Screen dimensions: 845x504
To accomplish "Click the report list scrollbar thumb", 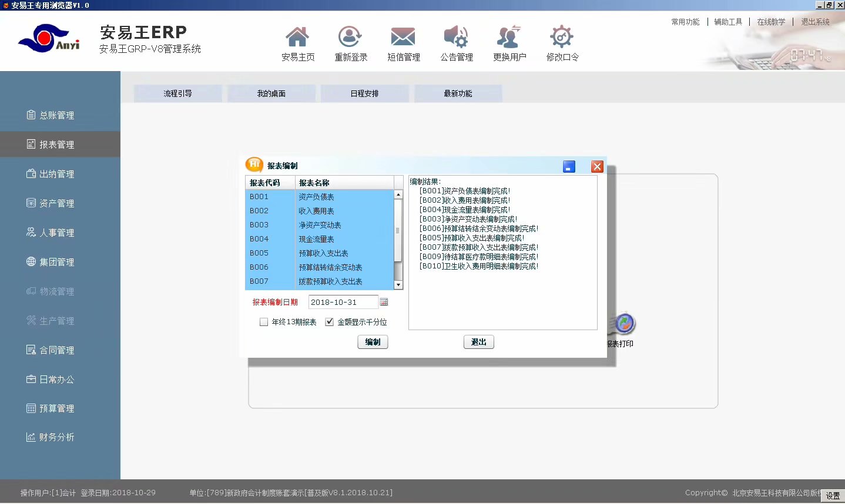I will click(398, 230).
